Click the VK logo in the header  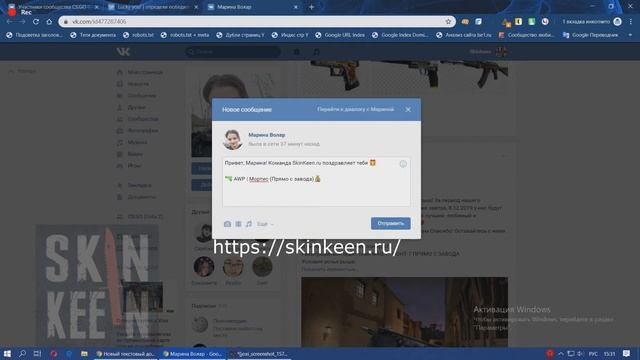coord(123,52)
